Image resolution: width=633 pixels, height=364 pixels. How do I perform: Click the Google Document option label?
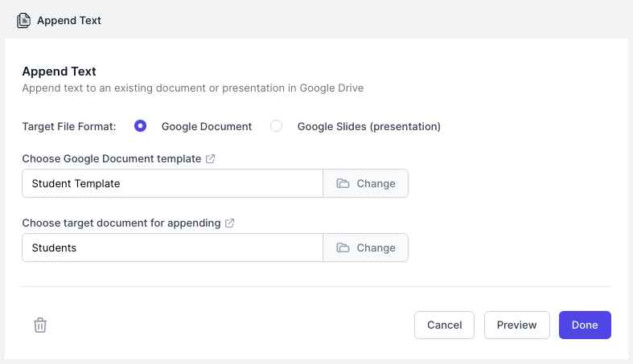click(x=207, y=127)
